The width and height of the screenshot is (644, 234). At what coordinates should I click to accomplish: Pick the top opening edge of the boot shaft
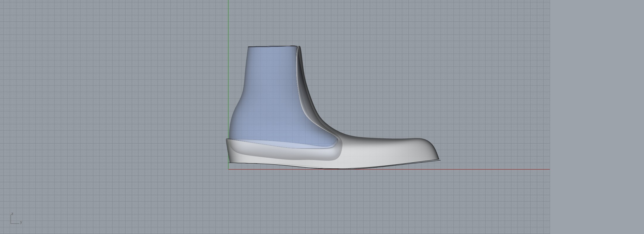point(272,47)
